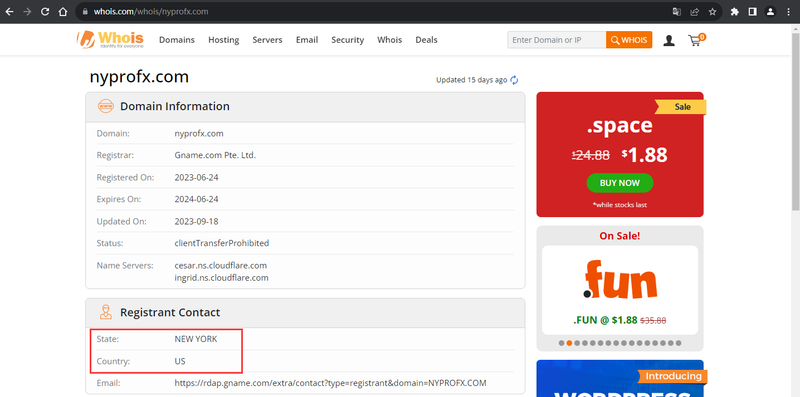Click the Country value US
This screenshot has width=800, height=397.
pos(180,361)
